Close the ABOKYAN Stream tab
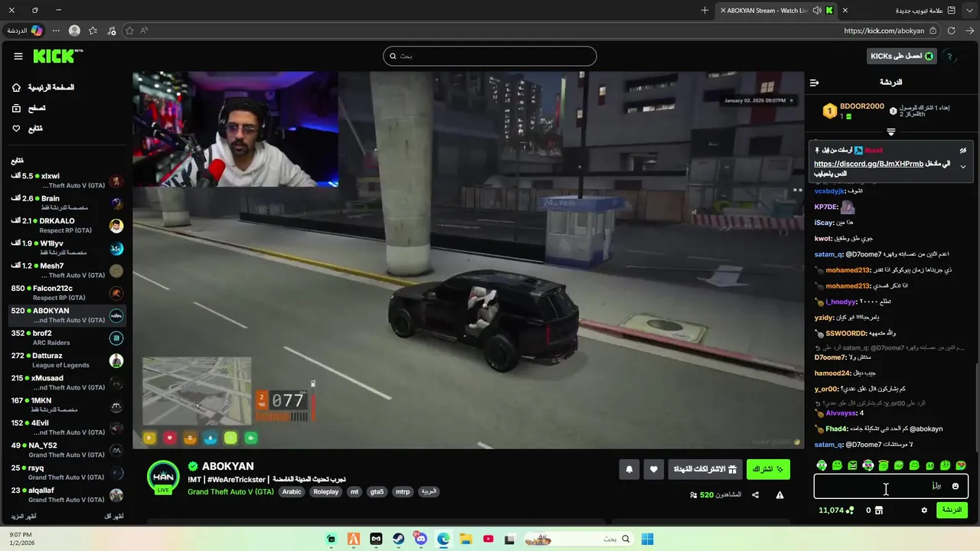This screenshot has height=551, width=980. point(722,11)
